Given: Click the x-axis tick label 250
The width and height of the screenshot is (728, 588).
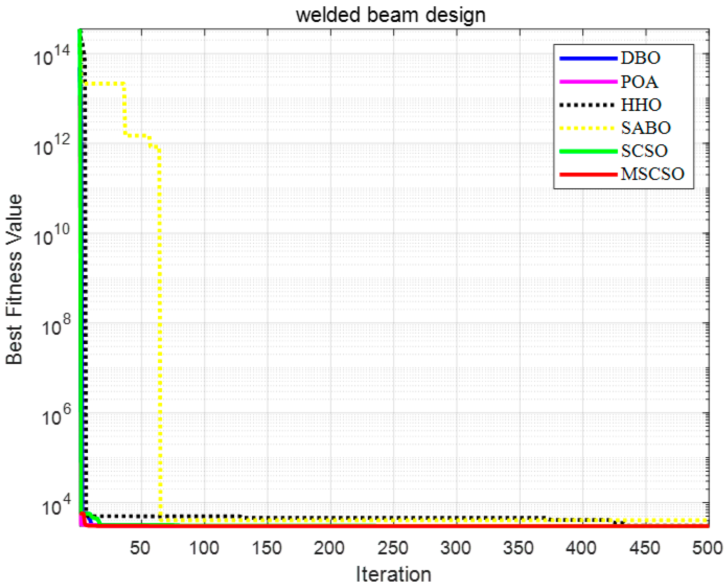Looking at the screenshot, I should (x=393, y=548).
